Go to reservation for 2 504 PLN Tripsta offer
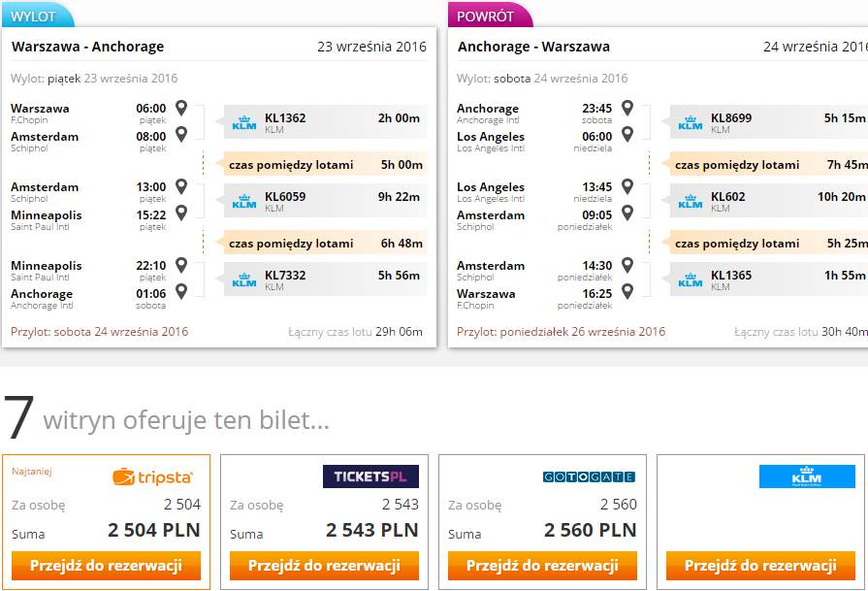 point(107,566)
